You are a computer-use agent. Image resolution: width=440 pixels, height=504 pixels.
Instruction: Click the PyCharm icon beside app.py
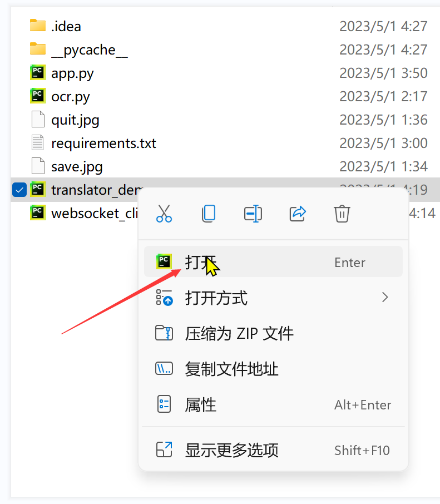pos(38,73)
